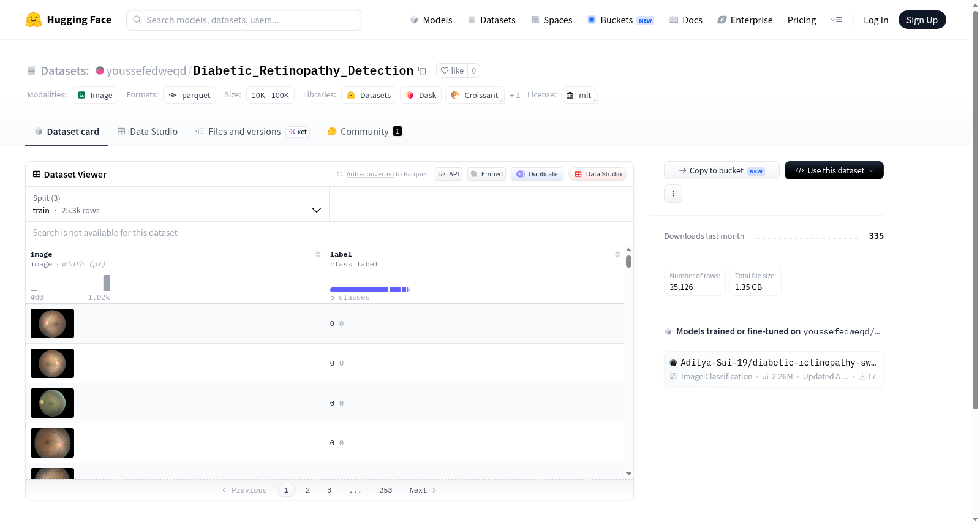
Task: Click the heart like icon
Action: tap(445, 70)
